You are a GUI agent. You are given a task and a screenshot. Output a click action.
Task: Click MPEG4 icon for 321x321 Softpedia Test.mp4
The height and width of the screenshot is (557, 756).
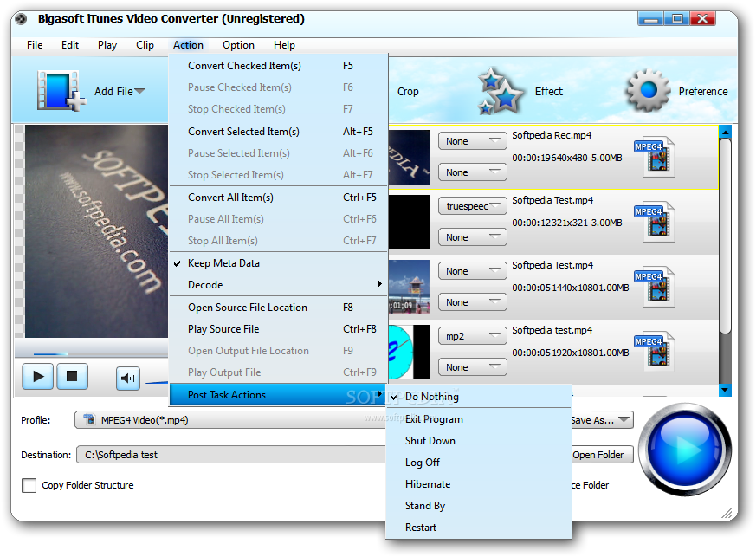655,222
